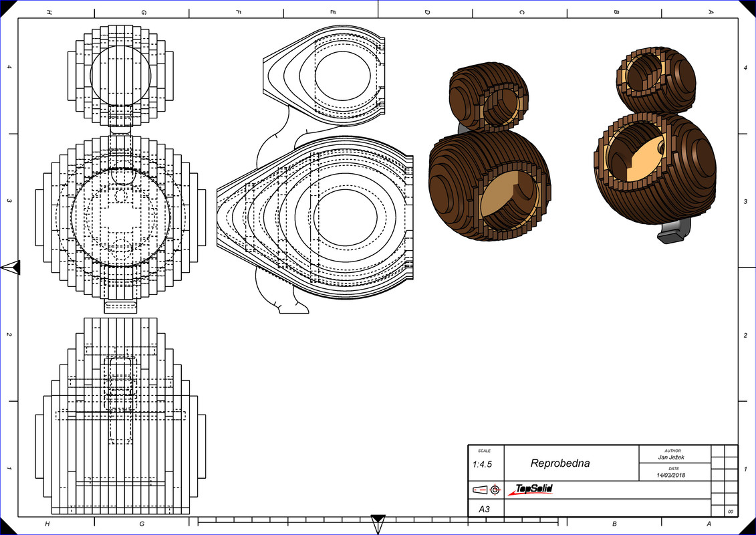Click the left border centering arrow marker
The width and height of the screenshot is (756, 535).
11,267
